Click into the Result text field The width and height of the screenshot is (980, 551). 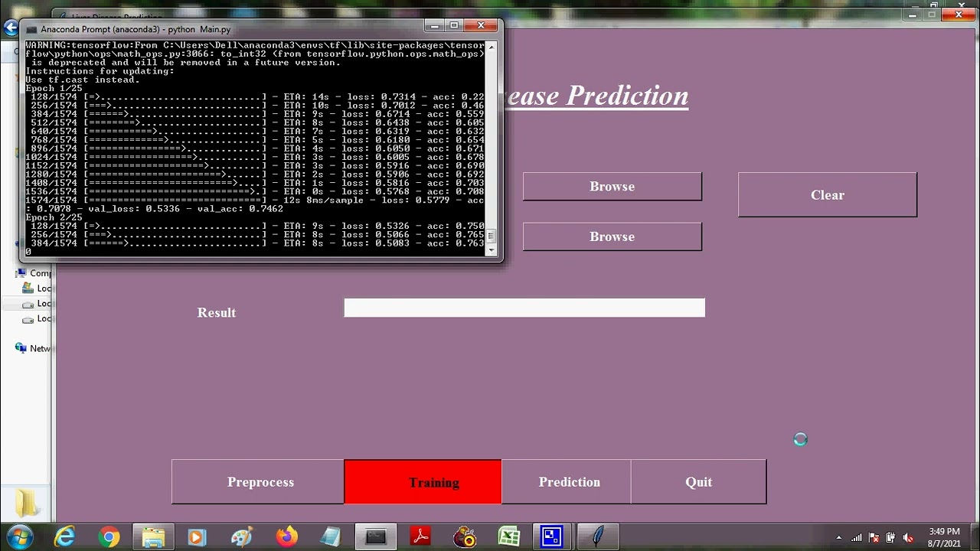524,308
